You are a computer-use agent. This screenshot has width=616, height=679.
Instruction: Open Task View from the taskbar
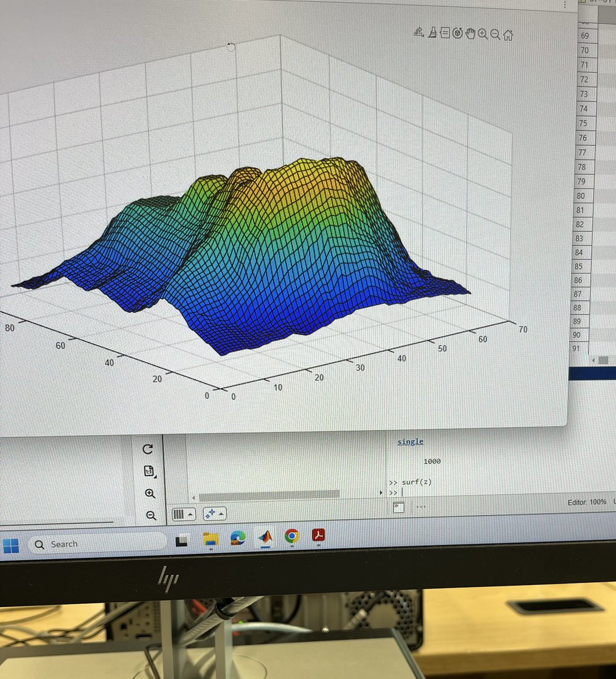coord(182,542)
